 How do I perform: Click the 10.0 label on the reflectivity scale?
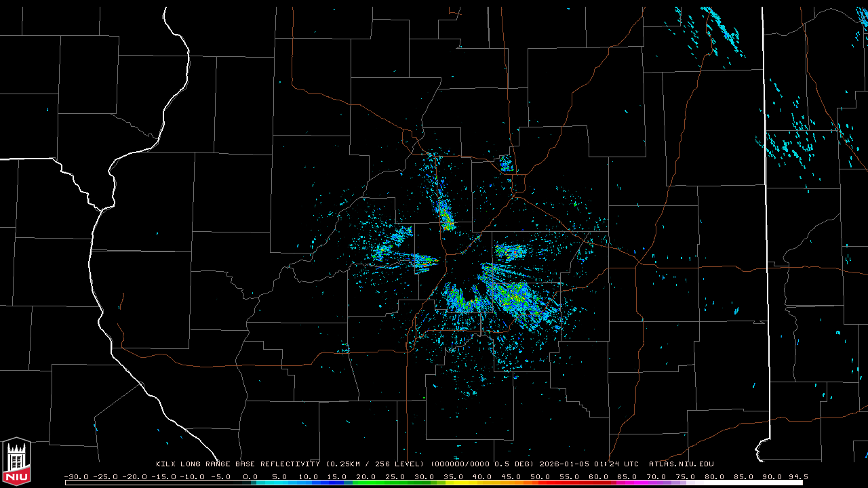click(x=309, y=476)
